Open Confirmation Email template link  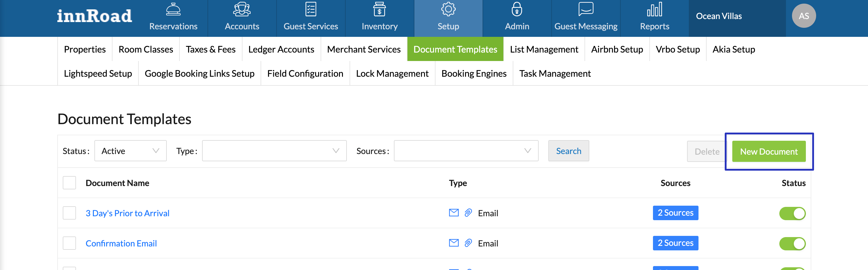click(x=121, y=243)
